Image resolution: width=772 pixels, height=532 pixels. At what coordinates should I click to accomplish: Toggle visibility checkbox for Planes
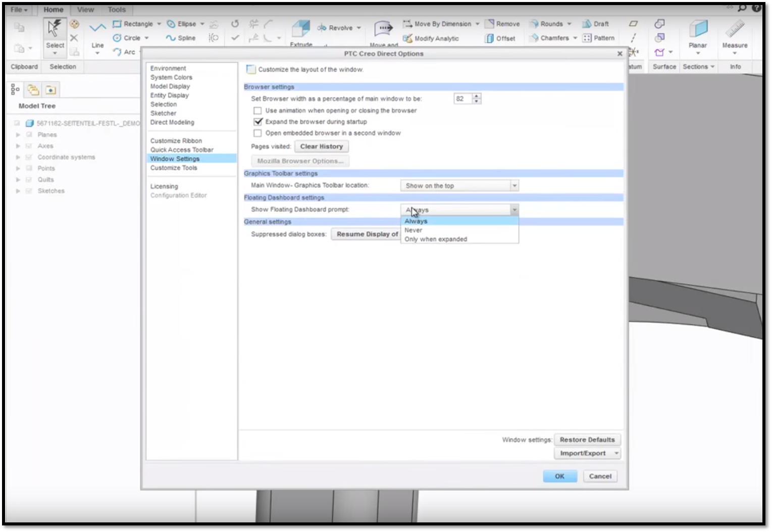(29, 135)
